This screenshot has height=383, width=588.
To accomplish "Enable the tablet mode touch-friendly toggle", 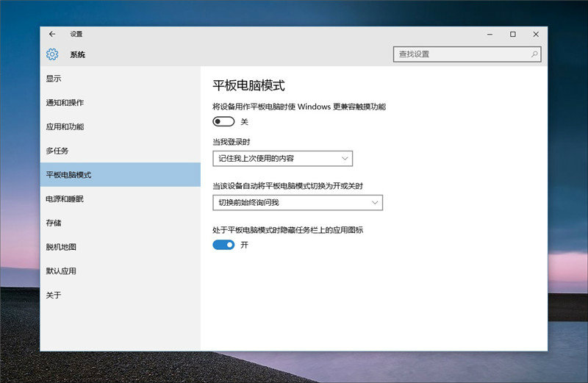I will click(x=223, y=121).
